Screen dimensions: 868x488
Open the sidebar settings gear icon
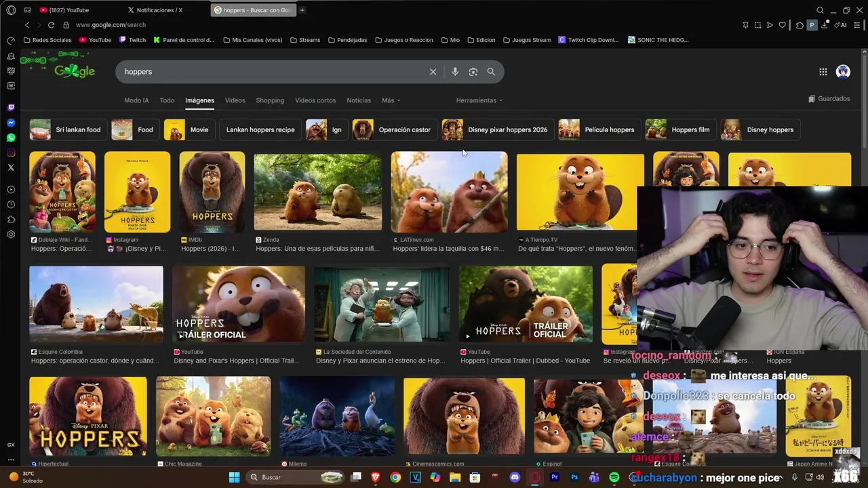11,235
